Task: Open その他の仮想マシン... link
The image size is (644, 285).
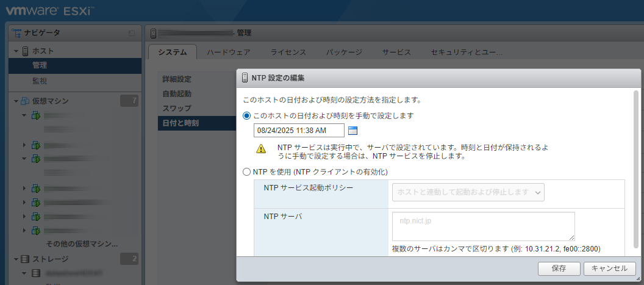Action: coord(82,244)
